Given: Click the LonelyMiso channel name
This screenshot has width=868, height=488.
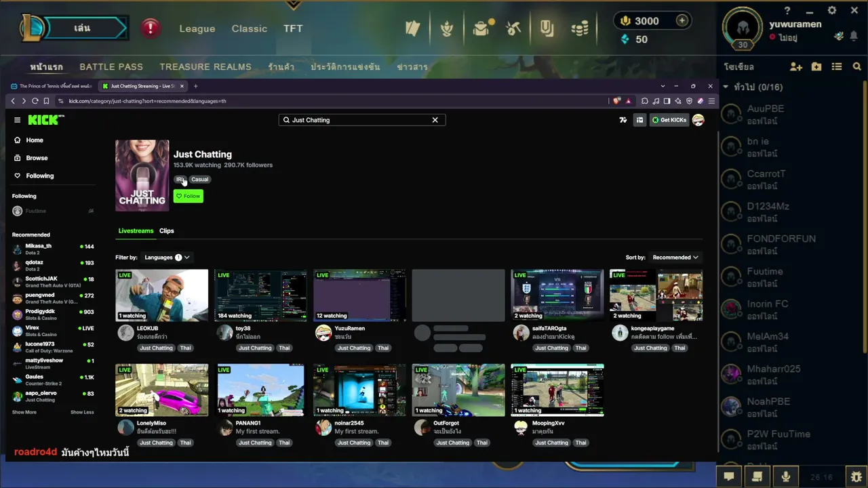Looking at the screenshot, I should pos(151,423).
